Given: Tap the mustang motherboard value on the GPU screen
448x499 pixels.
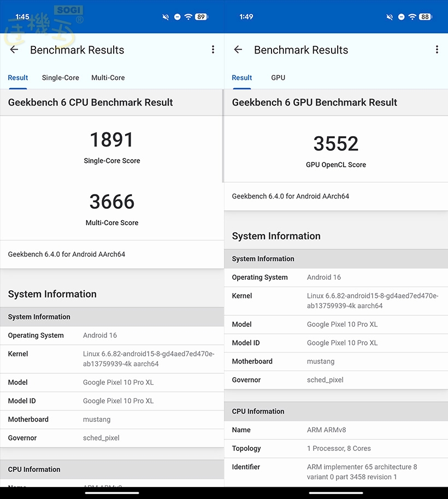Looking at the screenshot, I should coord(321,361).
